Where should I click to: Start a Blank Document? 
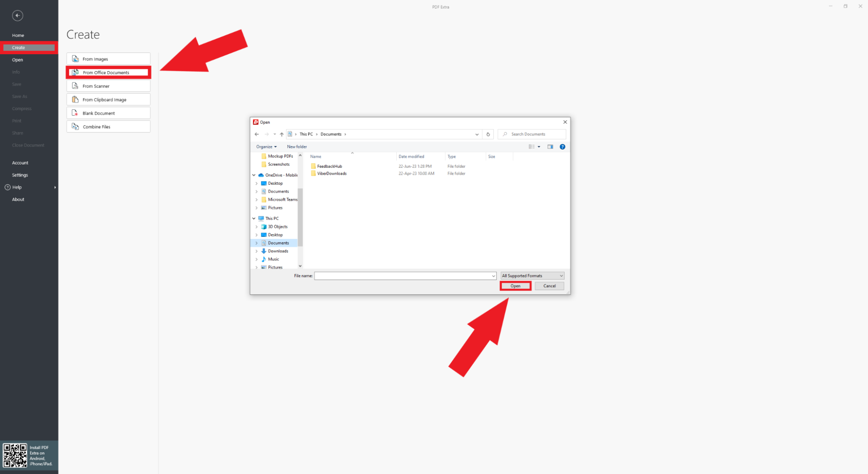point(108,113)
